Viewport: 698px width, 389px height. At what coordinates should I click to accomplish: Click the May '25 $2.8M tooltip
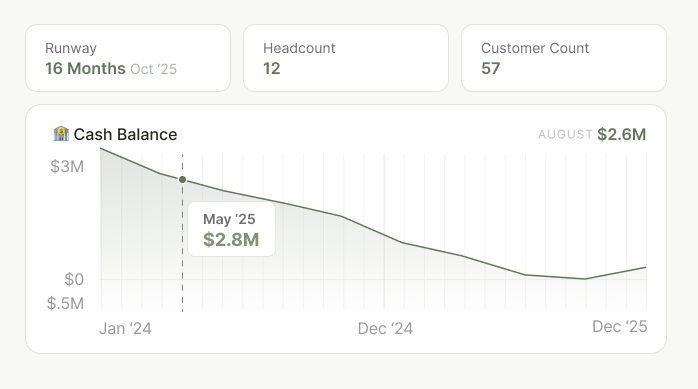(x=231, y=229)
